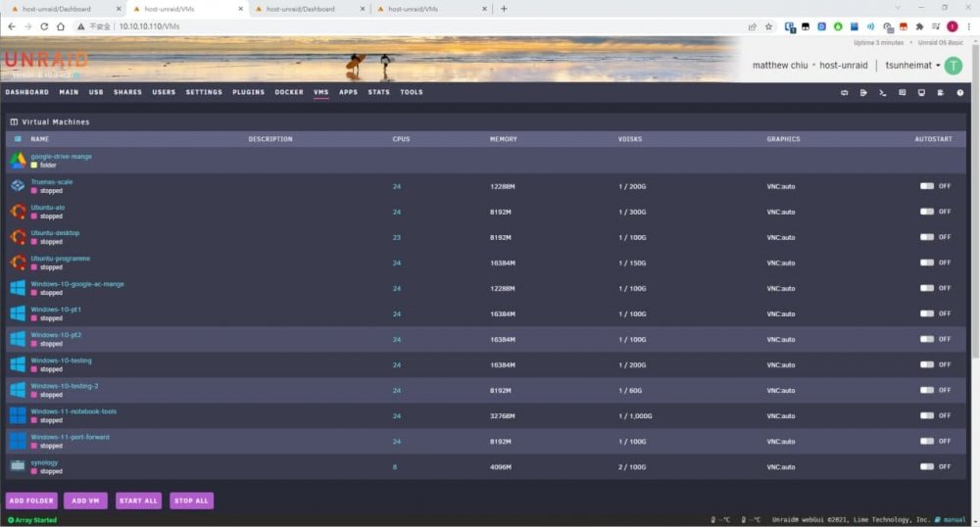Switch to first host-unraid/Dashboard browser tab
Screen dimensions: 980x527
65,9
